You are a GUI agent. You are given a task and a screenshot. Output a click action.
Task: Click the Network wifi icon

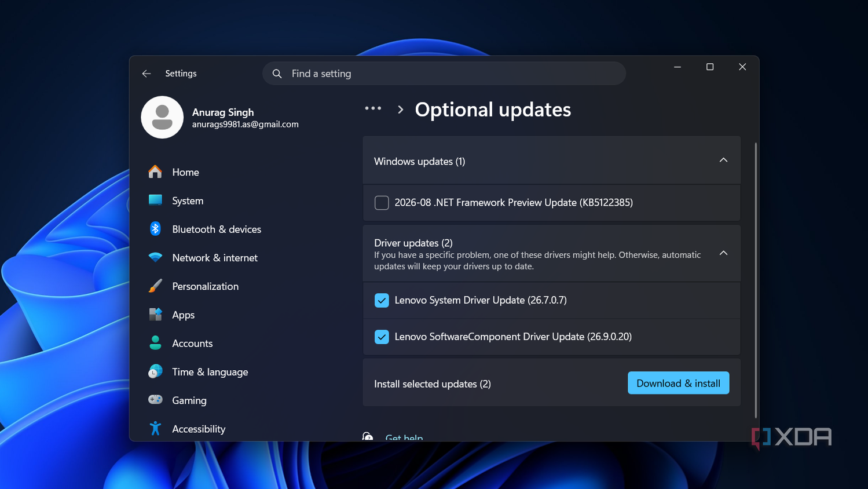click(x=155, y=257)
